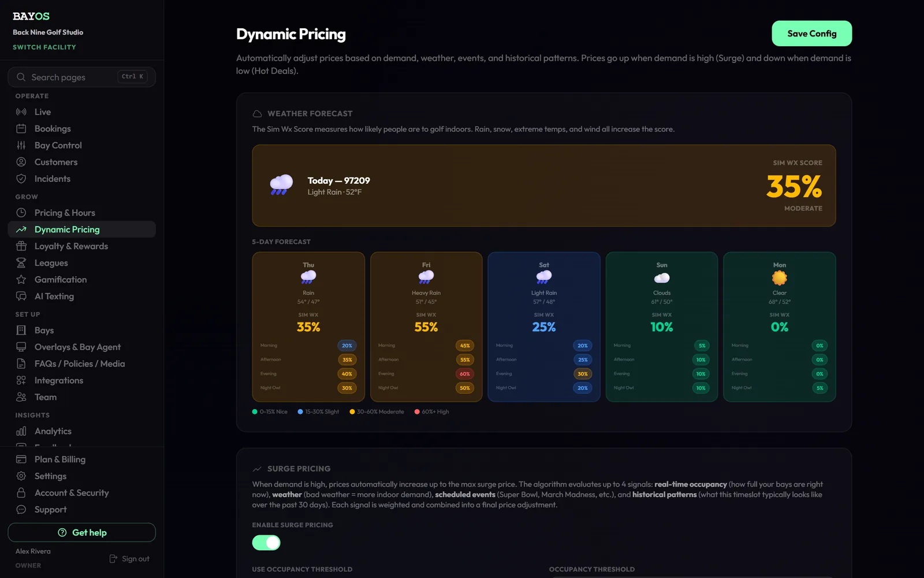The height and width of the screenshot is (578, 924).
Task: Select the Thu Rain forecast card
Action: coord(308,327)
